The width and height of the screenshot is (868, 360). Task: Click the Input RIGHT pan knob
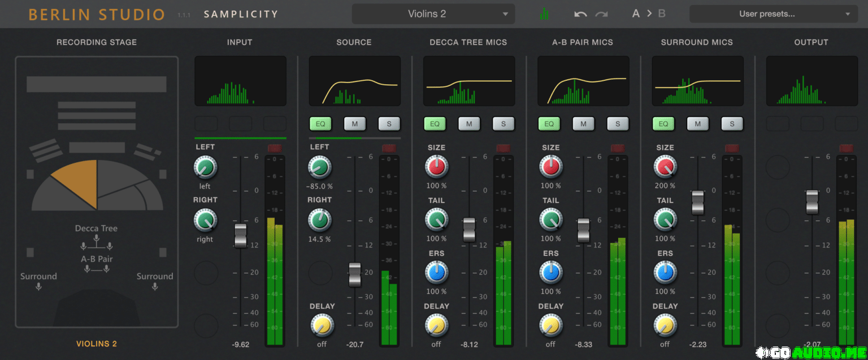pyautogui.click(x=205, y=220)
